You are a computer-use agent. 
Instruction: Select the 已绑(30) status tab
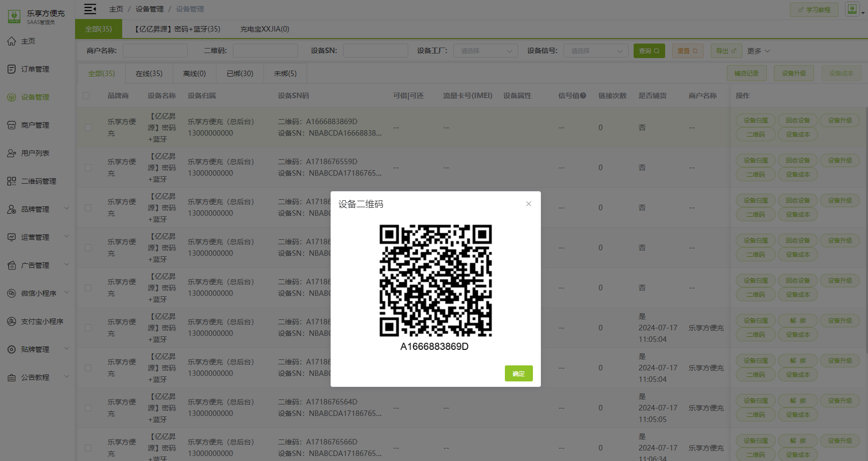point(240,74)
